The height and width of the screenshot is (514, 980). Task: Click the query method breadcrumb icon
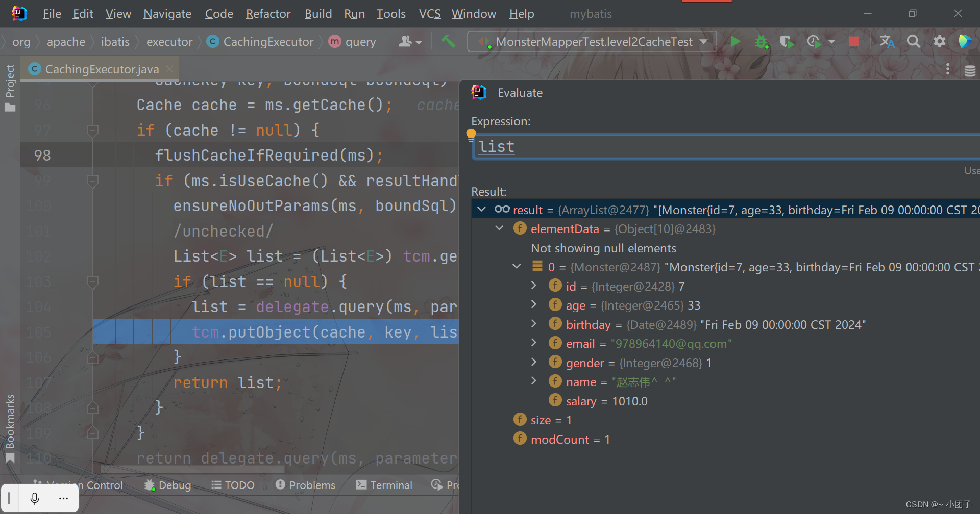(335, 41)
